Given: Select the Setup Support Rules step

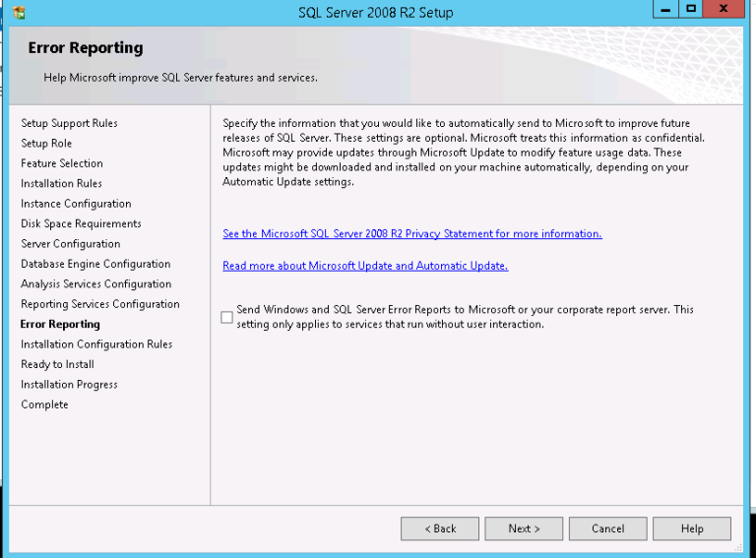Looking at the screenshot, I should (69, 123).
